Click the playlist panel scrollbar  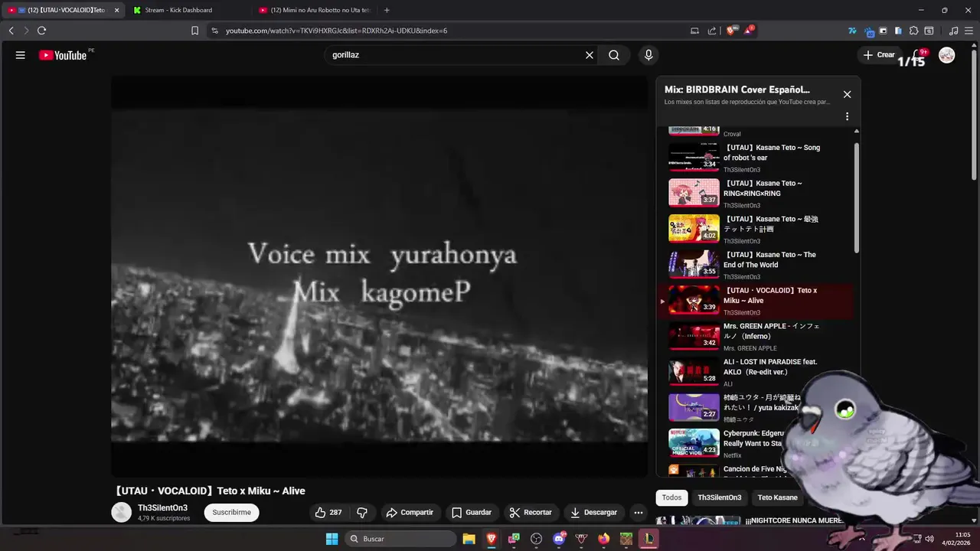pyautogui.click(x=856, y=197)
